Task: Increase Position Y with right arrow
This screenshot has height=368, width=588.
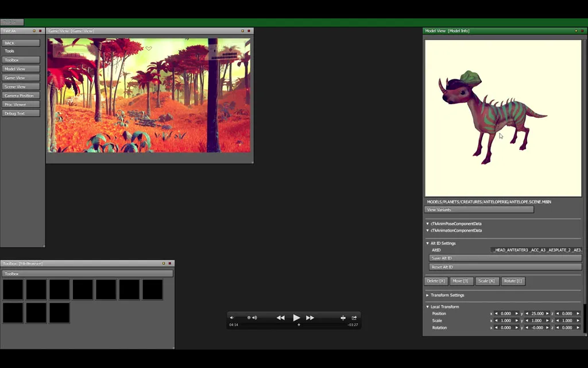Action: coord(547,313)
